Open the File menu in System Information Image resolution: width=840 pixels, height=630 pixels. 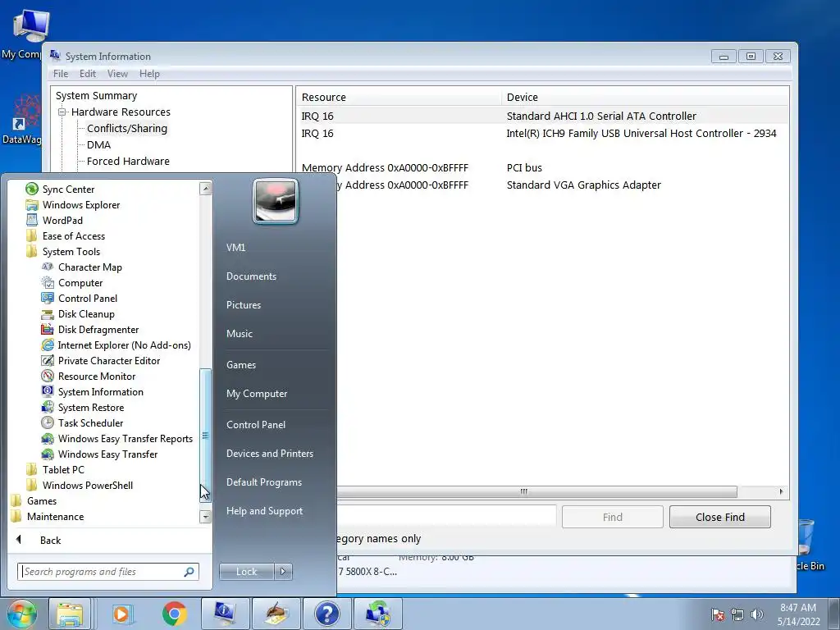(61, 74)
